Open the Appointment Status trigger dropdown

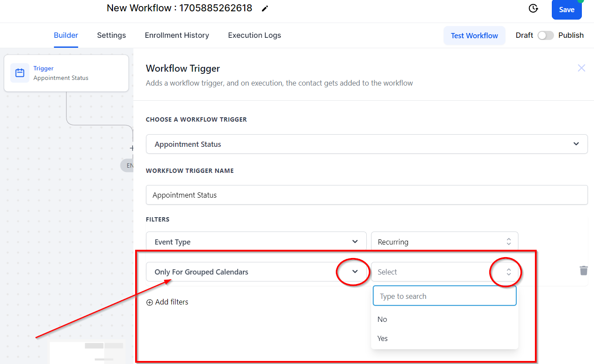367,144
